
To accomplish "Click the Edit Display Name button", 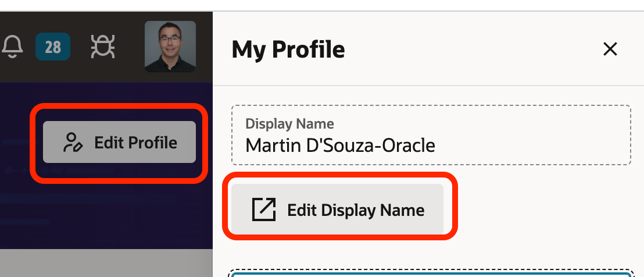I will [x=337, y=209].
